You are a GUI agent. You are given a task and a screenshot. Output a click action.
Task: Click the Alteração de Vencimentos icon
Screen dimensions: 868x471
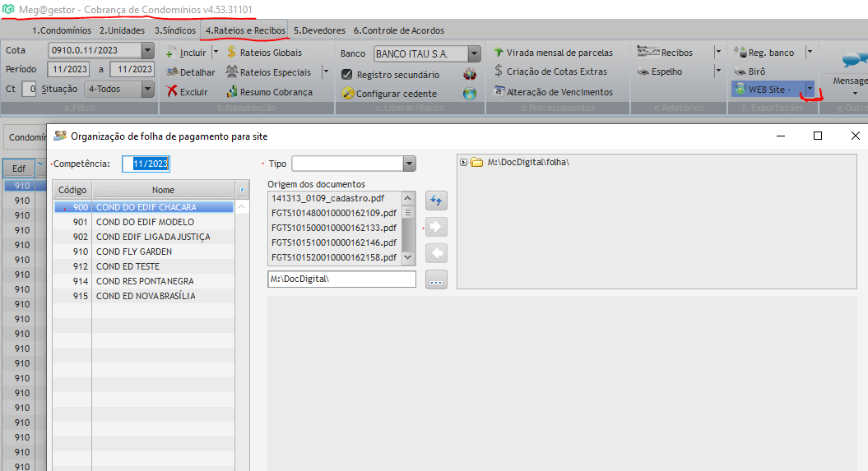(x=499, y=92)
